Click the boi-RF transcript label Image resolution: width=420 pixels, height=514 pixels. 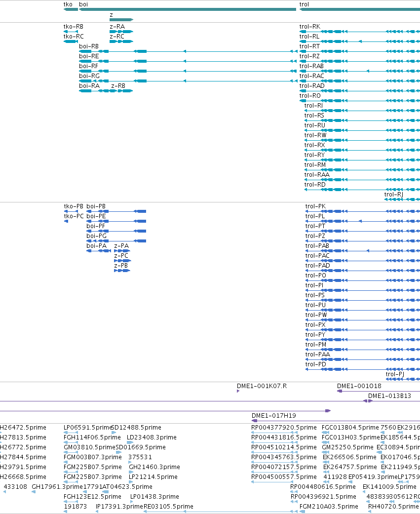(x=88, y=66)
